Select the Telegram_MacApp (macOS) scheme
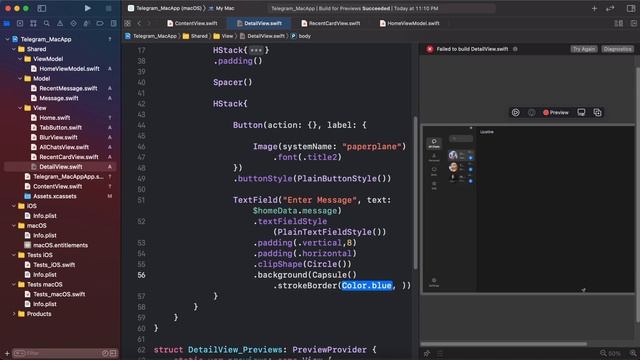 165,8
